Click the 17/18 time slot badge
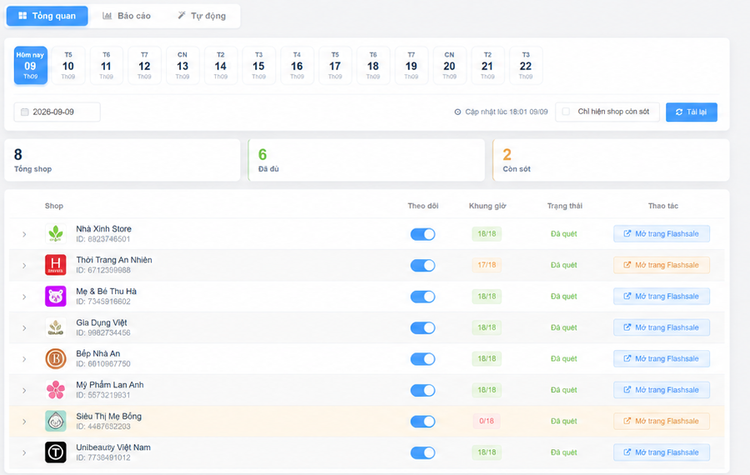Image resolution: width=750 pixels, height=475 pixels. [x=486, y=265]
